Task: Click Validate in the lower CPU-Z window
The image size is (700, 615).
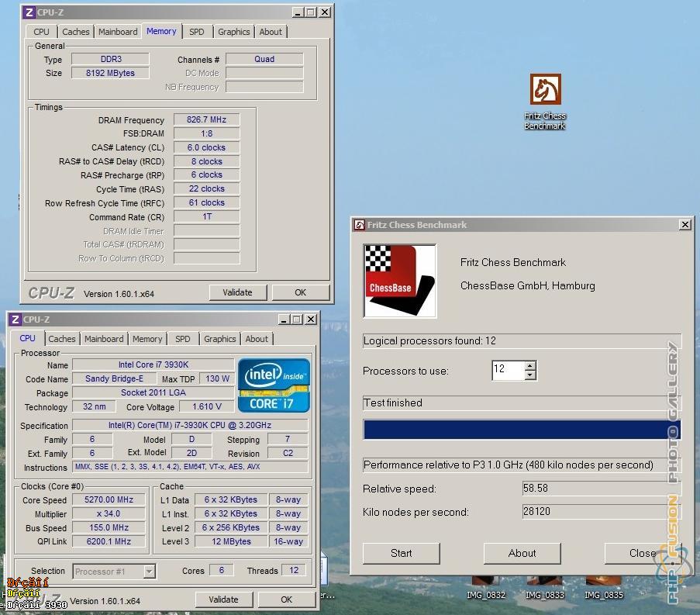Action: tap(224, 599)
